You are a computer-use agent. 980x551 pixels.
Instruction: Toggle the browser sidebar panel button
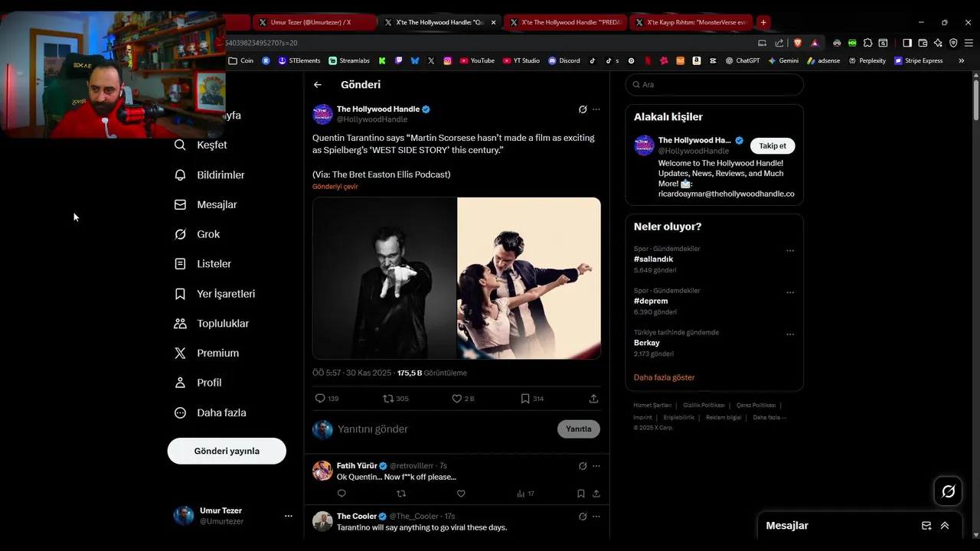coord(907,43)
